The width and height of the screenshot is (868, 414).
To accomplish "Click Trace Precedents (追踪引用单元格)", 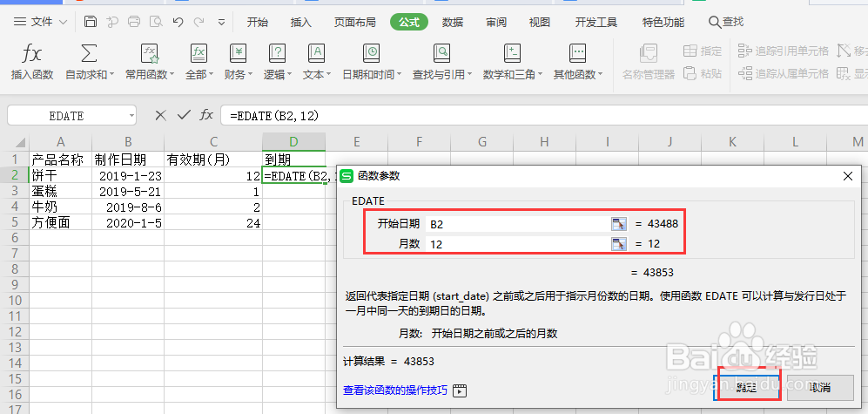I will click(784, 51).
